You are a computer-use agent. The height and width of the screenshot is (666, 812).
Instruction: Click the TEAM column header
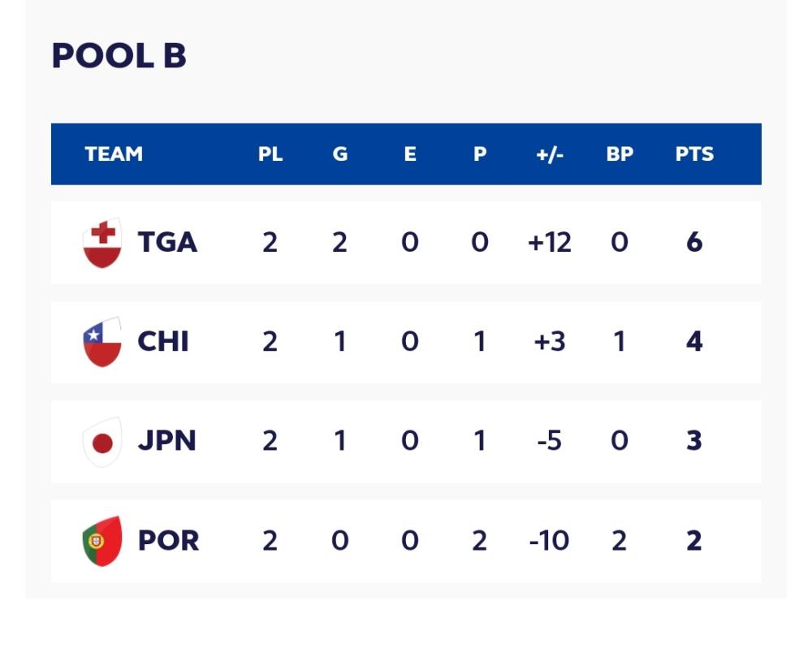point(114,154)
